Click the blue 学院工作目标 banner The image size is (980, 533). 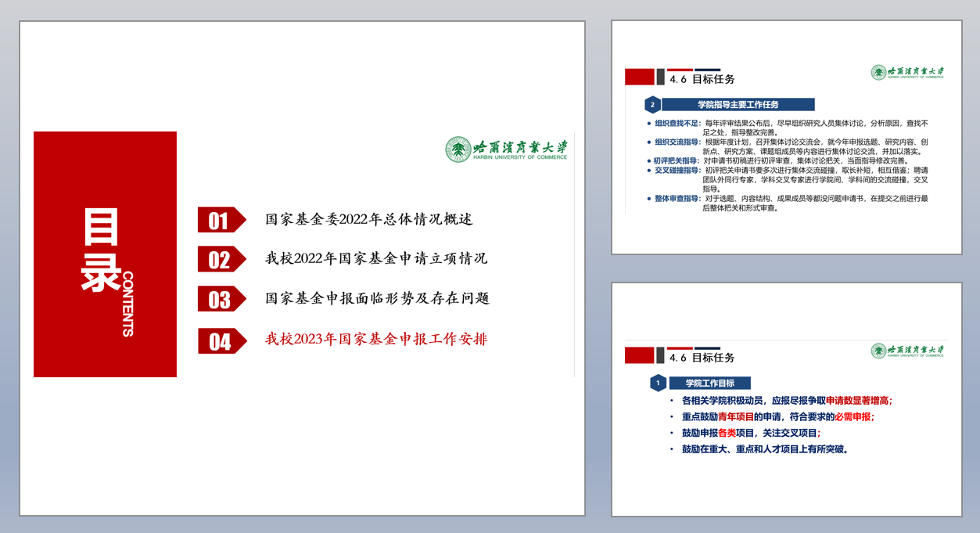(x=710, y=384)
